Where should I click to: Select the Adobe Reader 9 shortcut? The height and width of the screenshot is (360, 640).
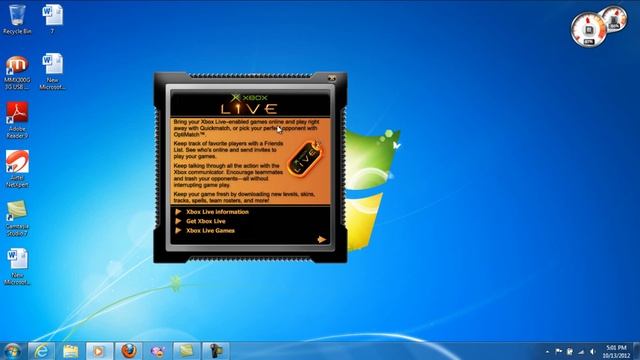click(x=17, y=120)
